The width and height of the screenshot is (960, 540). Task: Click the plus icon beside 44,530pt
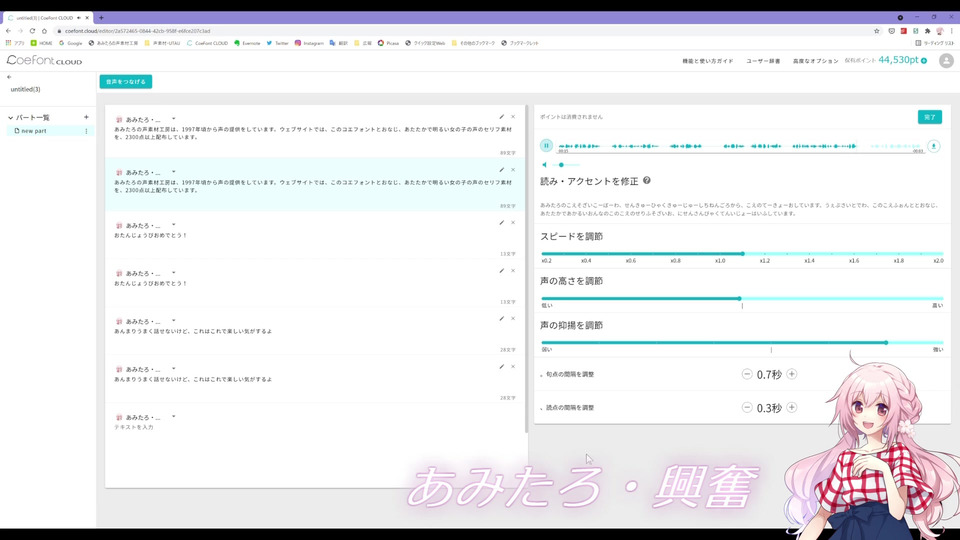924,61
